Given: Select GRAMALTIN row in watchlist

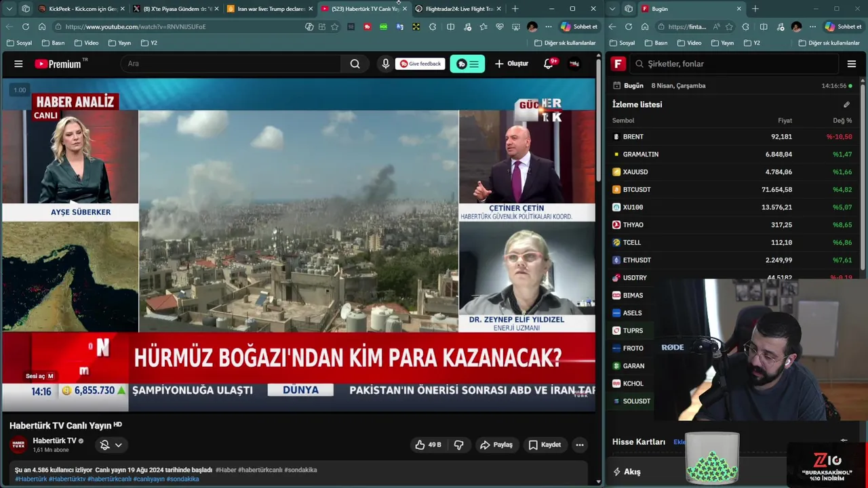Looking at the screenshot, I should point(732,154).
